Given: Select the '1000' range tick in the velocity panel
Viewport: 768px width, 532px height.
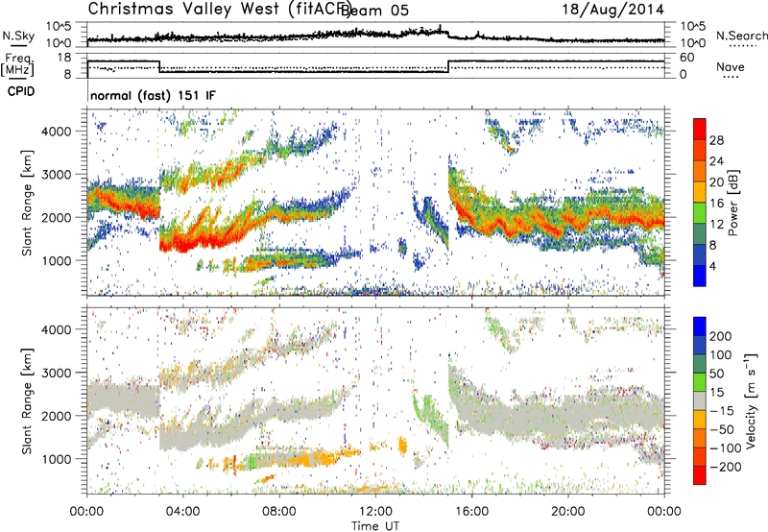Looking at the screenshot, I should click(x=57, y=459).
